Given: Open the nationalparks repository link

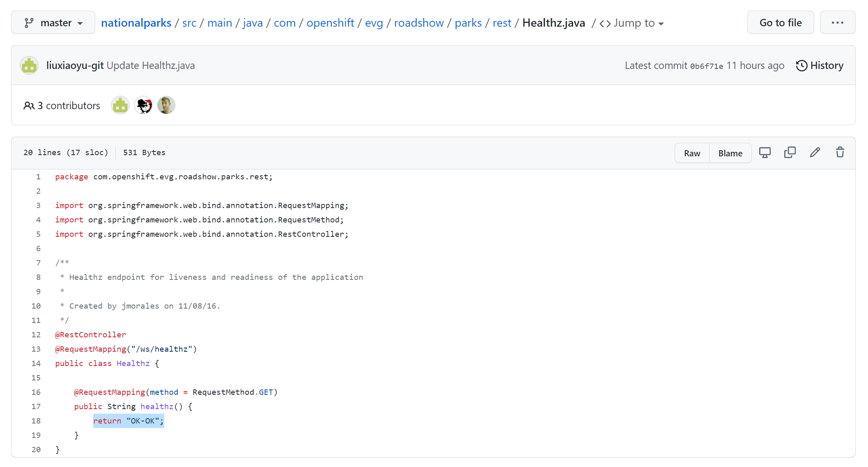Looking at the screenshot, I should point(136,23).
